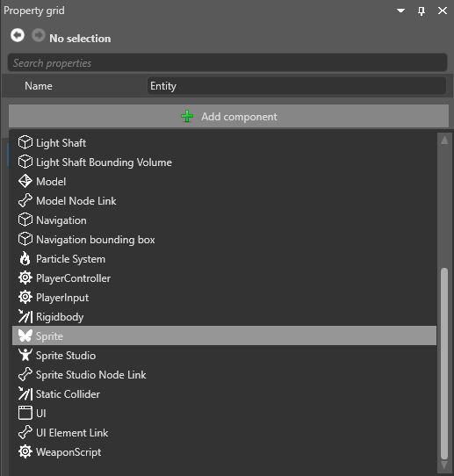
Task: Select Particle System in the list
Action: [224, 259]
